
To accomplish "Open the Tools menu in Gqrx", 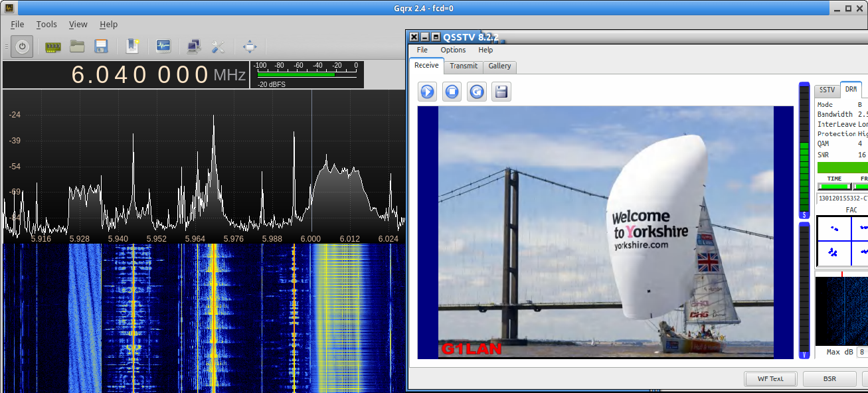I will pyautogui.click(x=46, y=25).
